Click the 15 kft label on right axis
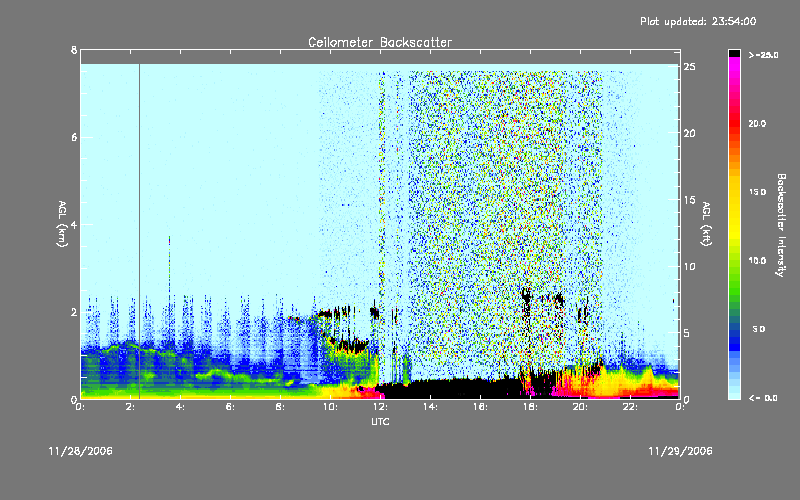Image resolution: width=800 pixels, height=500 pixels. pos(689,200)
